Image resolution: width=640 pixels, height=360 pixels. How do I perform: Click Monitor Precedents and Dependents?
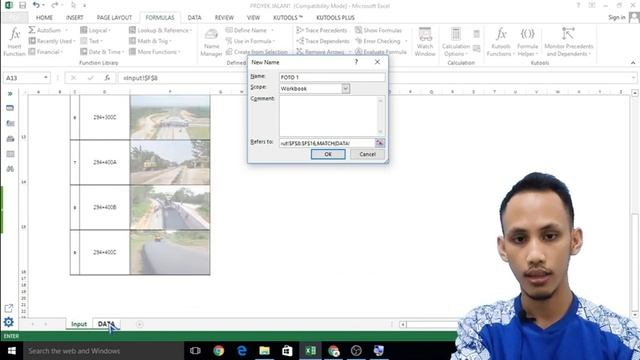coord(569,42)
